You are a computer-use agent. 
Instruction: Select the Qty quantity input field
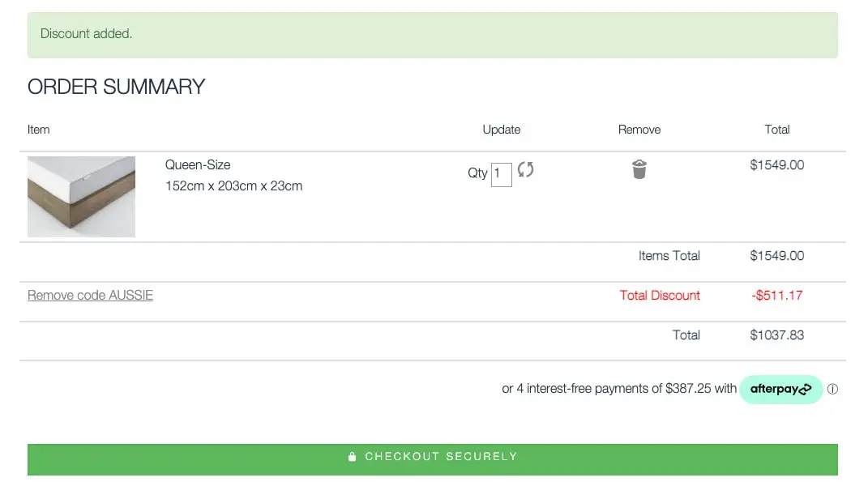click(x=501, y=173)
